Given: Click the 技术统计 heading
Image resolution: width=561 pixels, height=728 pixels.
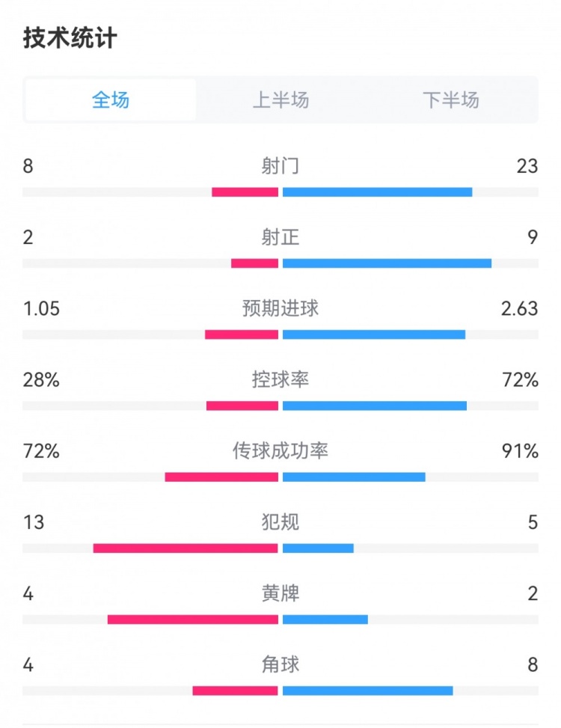Looking at the screenshot, I should (x=70, y=38).
